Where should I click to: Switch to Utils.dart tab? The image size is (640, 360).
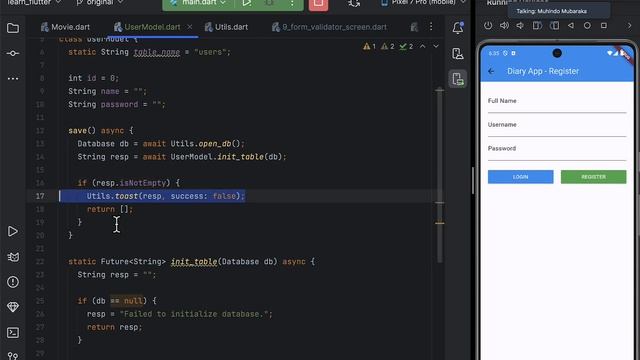pos(227,27)
